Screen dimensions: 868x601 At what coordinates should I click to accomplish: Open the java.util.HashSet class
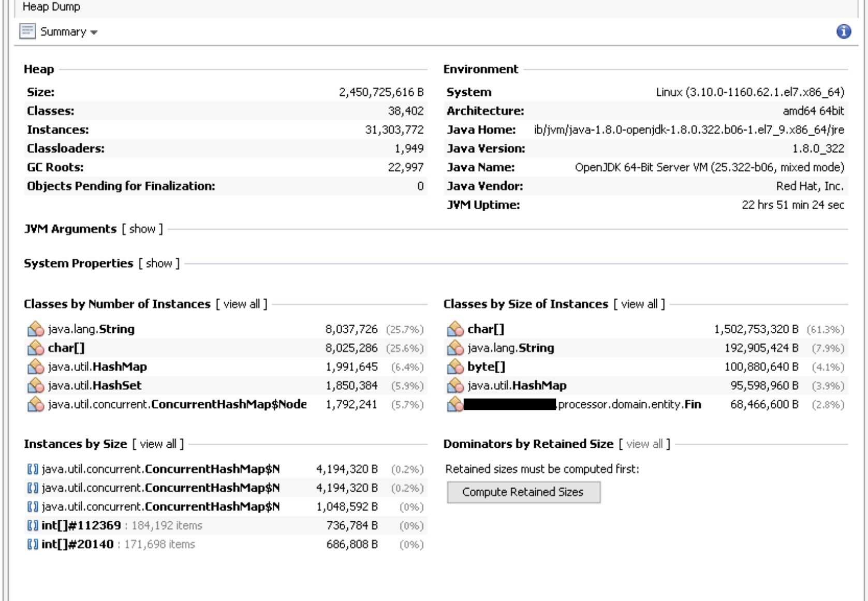[95, 386]
